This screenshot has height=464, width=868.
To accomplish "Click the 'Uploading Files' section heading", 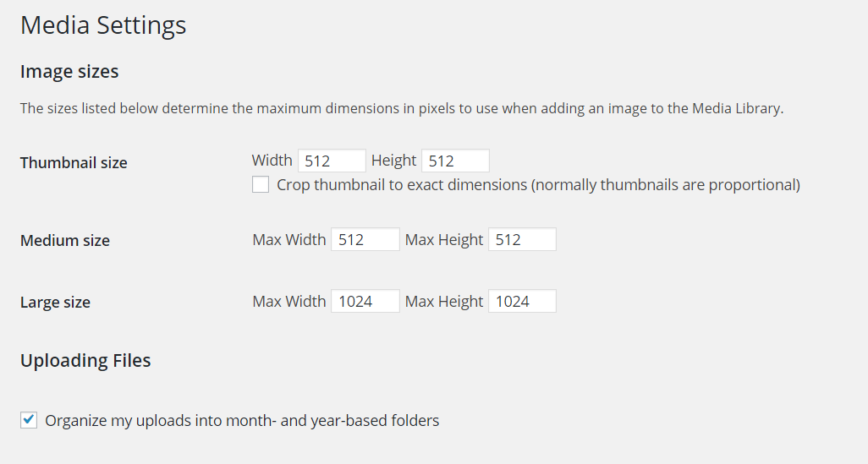I will pos(85,361).
